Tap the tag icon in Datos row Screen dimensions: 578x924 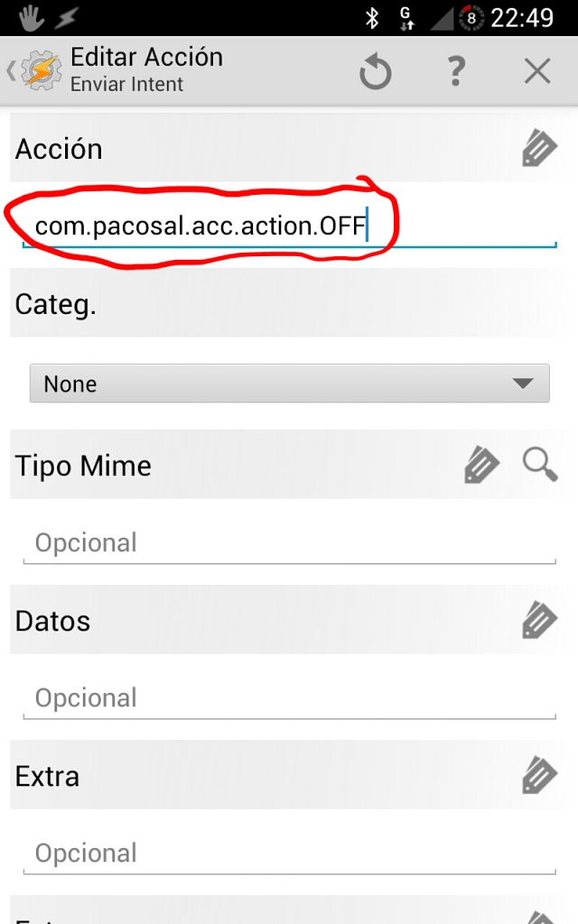539,621
